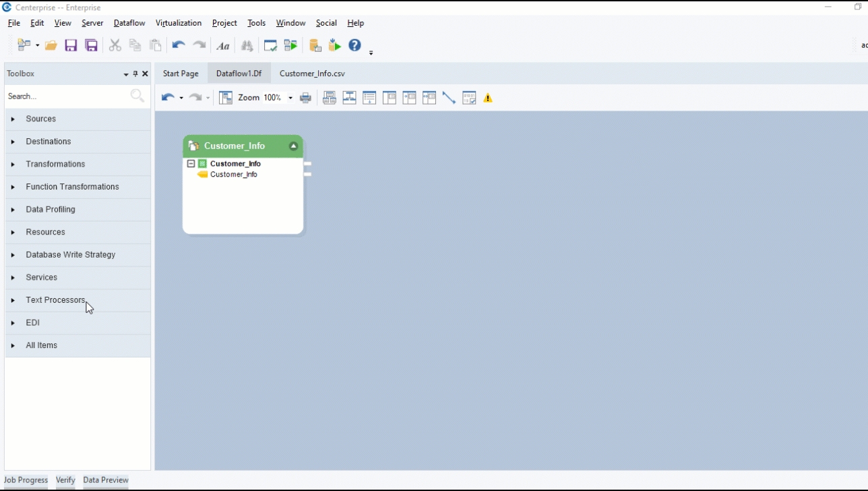Expand the Data Profiling category

coord(13,210)
